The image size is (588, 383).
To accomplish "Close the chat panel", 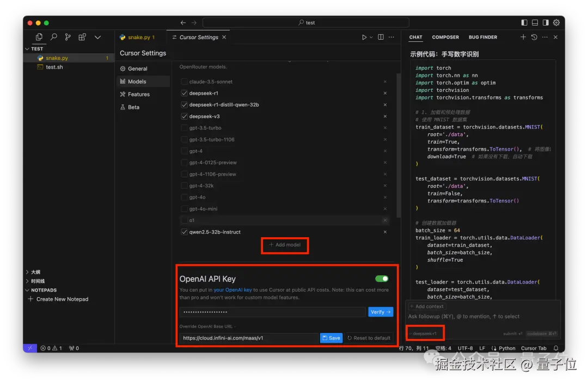I will tap(556, 37).
